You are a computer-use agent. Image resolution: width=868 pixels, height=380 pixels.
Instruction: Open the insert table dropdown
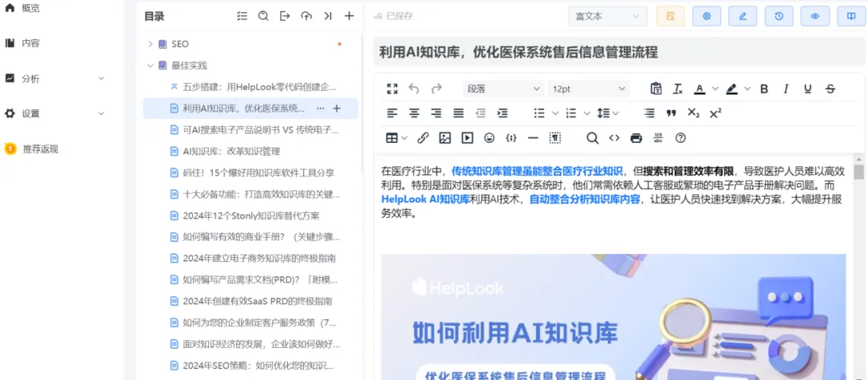pyautogui.click(x=397, y=138)
